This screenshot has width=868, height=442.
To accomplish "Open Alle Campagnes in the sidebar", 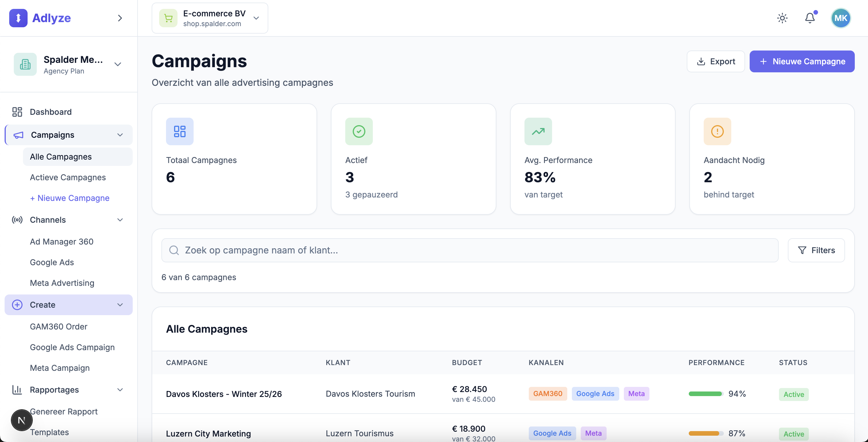I will pos(61,156).
